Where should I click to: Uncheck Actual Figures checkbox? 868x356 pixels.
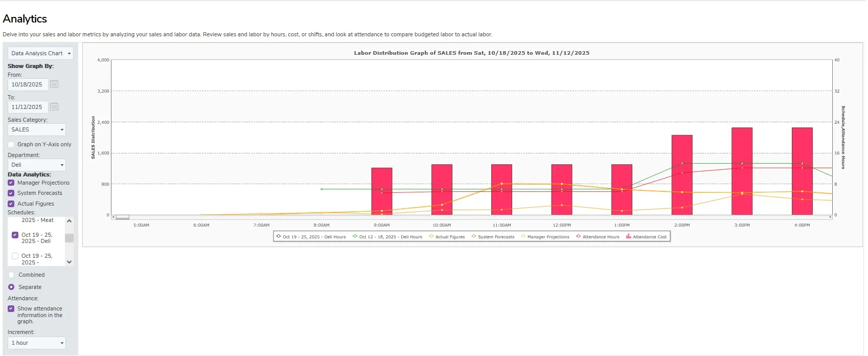pyautogui.click(x=11, y=204)
